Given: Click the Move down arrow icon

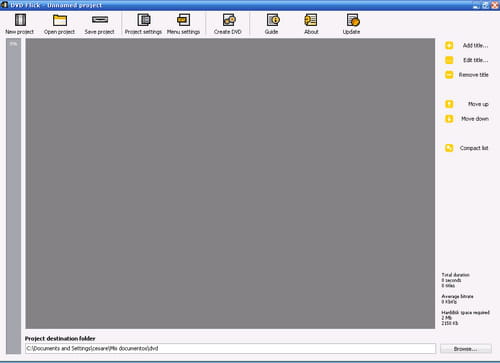Looking at the screenshot, I should 449,119.
